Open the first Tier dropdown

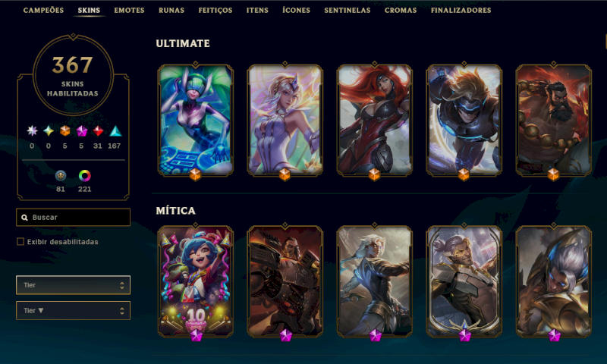click(x=73, y=285)
